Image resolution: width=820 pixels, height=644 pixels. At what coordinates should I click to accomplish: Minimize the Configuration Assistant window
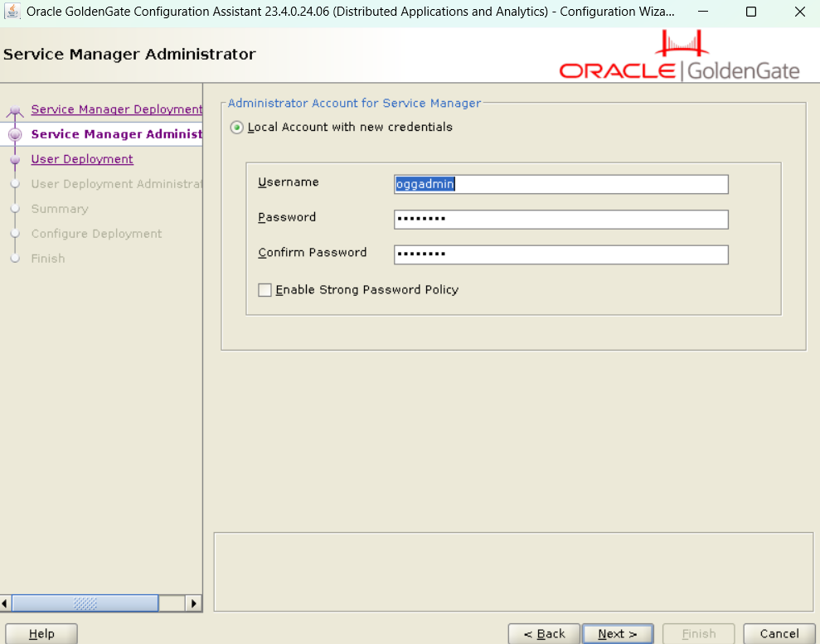tap(703, 12)
